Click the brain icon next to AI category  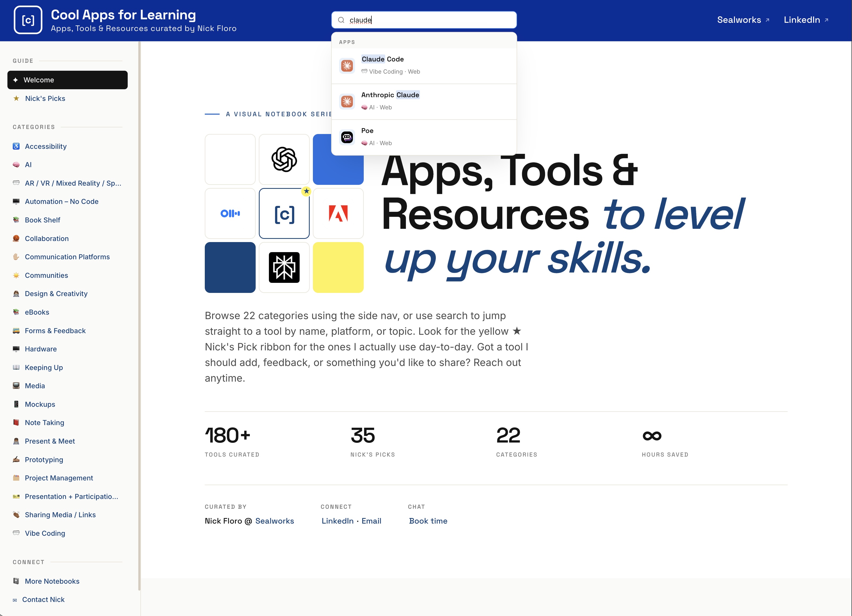coord(16,164)
